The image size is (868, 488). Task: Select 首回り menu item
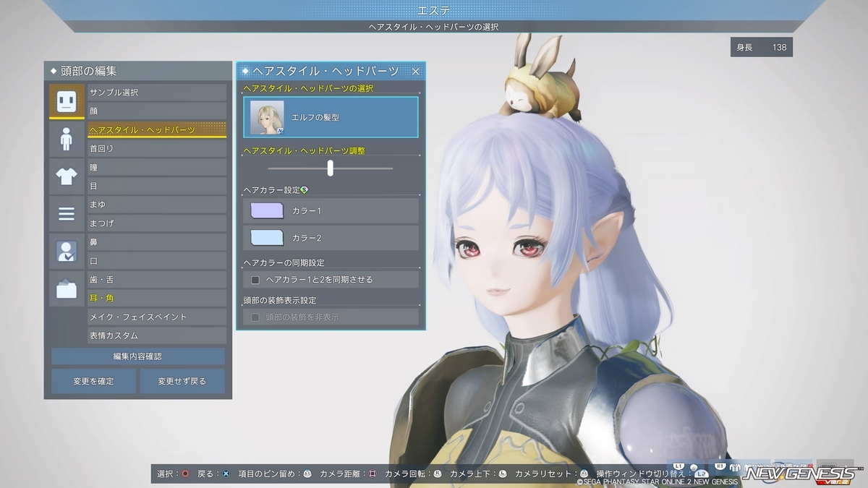[x=157, y=148]
